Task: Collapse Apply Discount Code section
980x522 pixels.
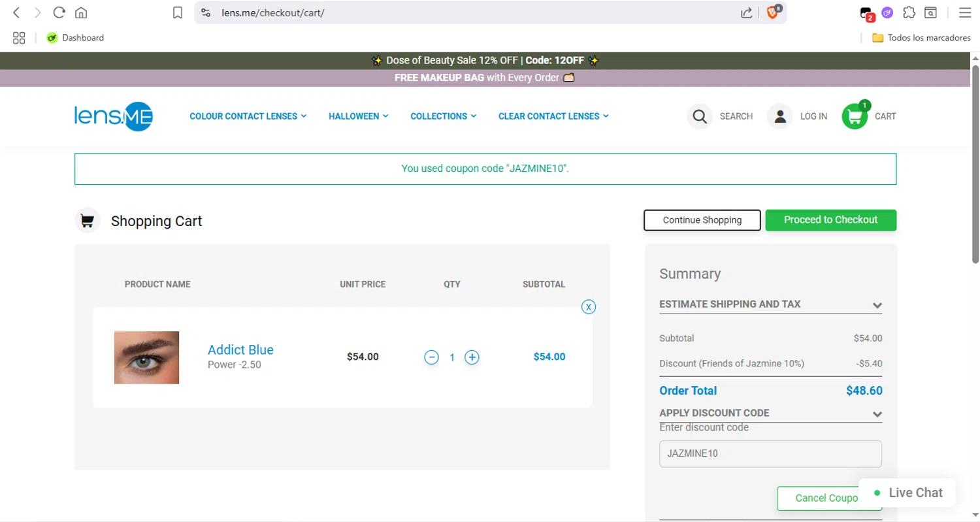Action: pos(771,414)
